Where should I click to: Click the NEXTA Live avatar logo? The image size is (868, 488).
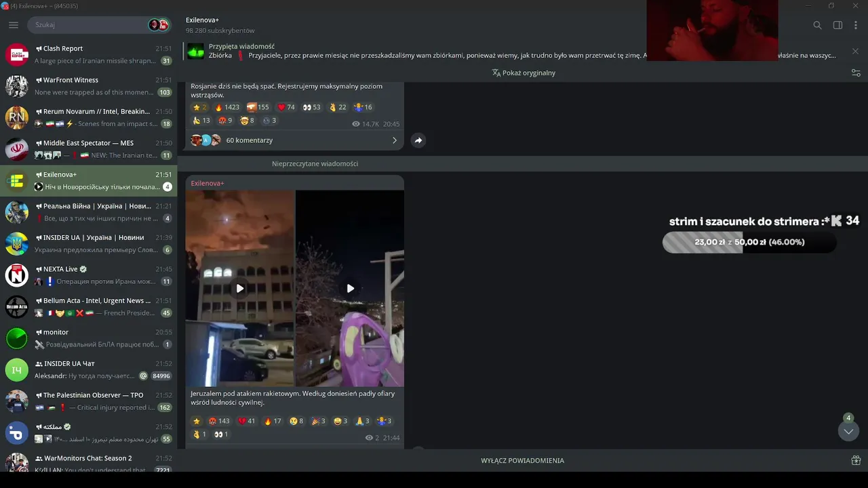17,275
